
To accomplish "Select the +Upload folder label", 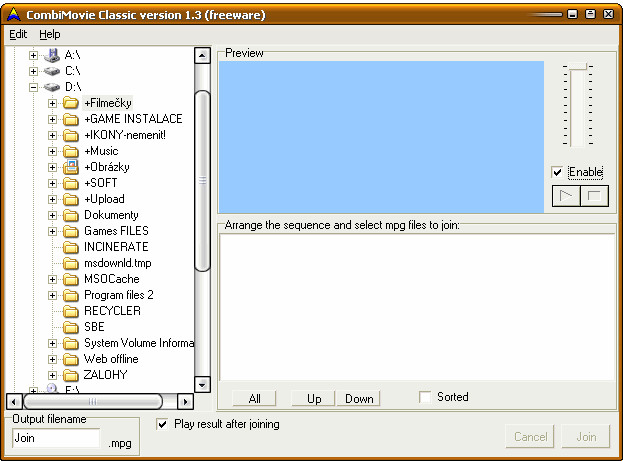I will (x=104, y=199).
